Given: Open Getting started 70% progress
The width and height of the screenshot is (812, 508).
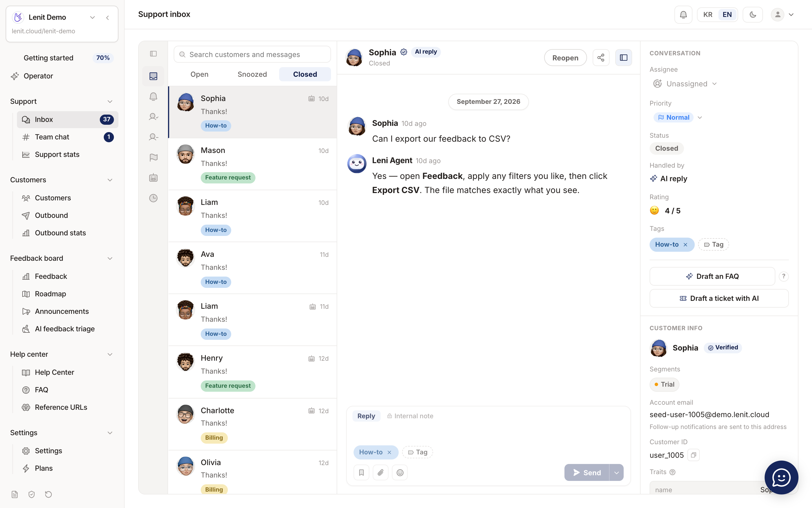Looking at the screenshot, I should coord(62,58).
